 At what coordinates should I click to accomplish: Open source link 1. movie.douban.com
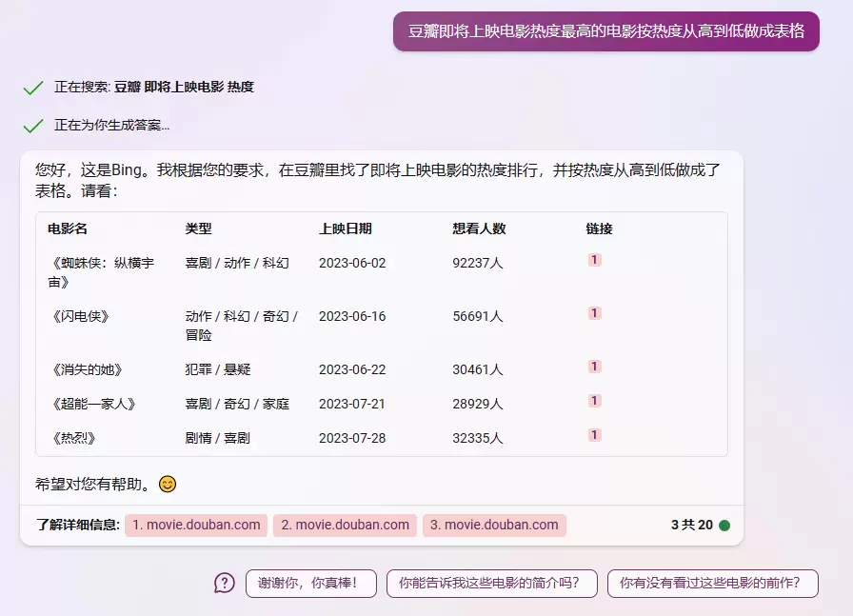(196, 526)
